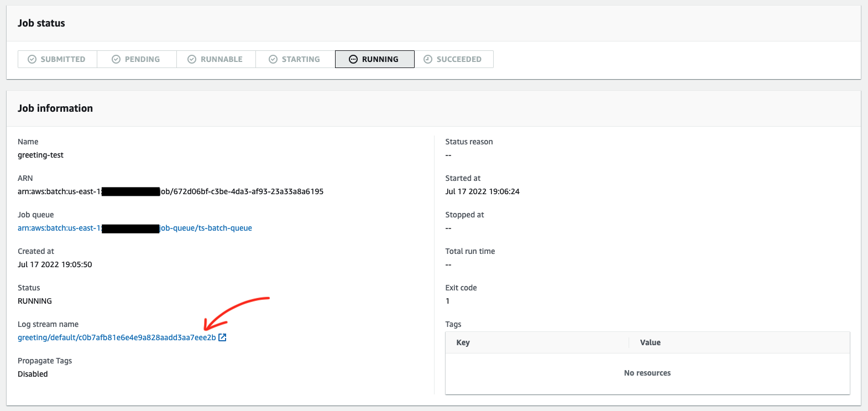Select the SUBMITTED status step

[57, 59]
